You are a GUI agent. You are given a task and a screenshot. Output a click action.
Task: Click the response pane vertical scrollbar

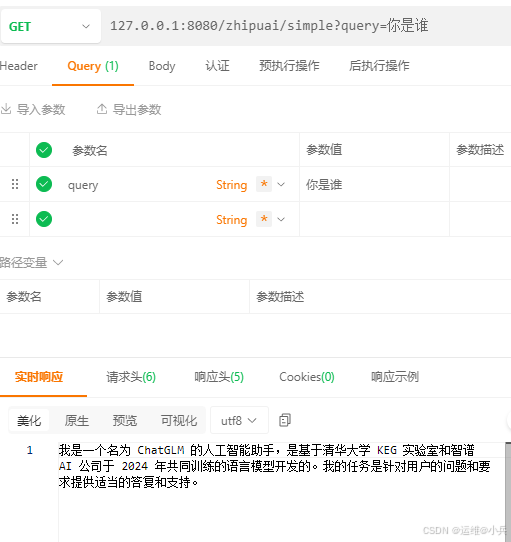508,491
